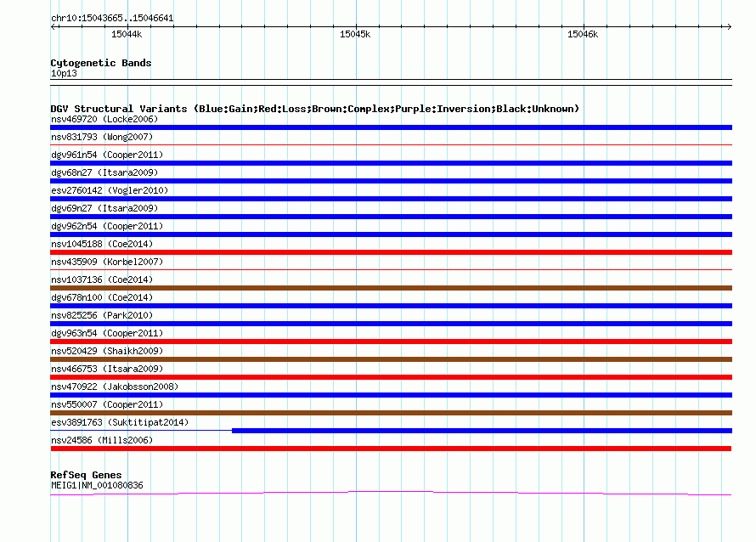Click the blue bar under dgv68n27
The height and width of the screenshot is (542, 756).
391,181
